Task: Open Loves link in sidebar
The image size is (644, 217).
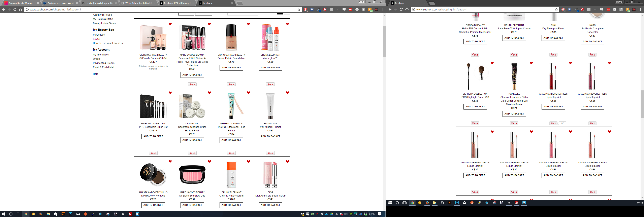Action: [x=96, y=39]
